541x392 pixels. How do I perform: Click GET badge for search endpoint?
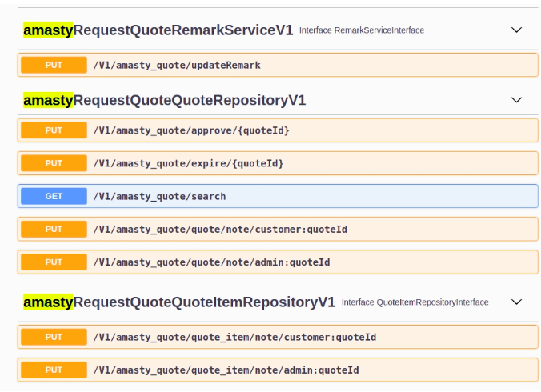tap(54, 196)
